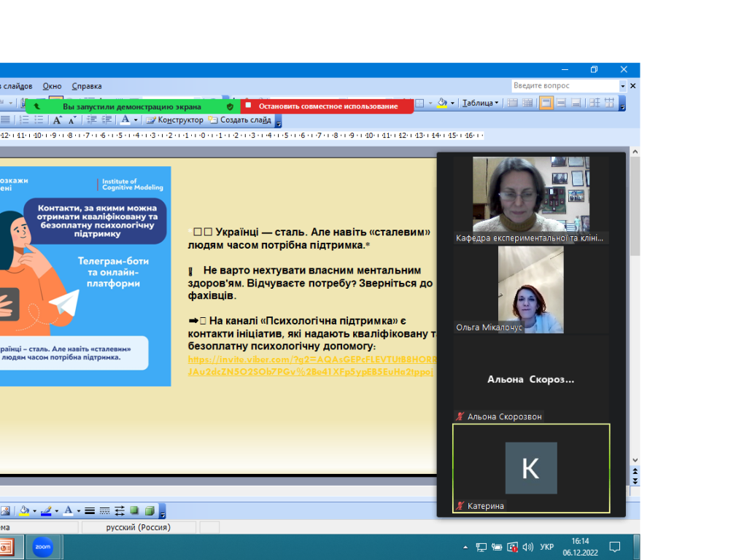Open the Таблица dropdown menu
The image size is (747, 560).
tap(480, 103)
